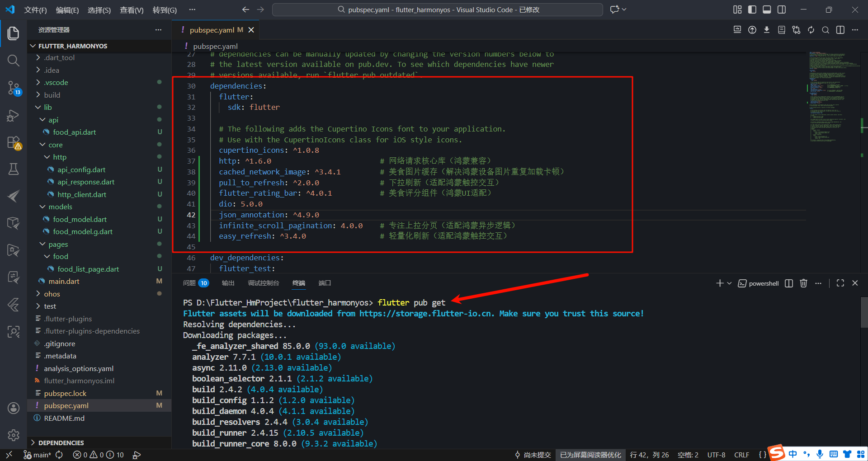This screenshot has width=868, height=461.
Task: Switch to the 端口 ports tab
Action: point(325,283)
